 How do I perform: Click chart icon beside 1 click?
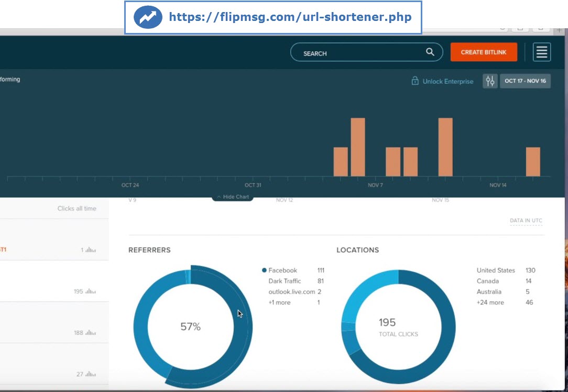coord(91,250)
